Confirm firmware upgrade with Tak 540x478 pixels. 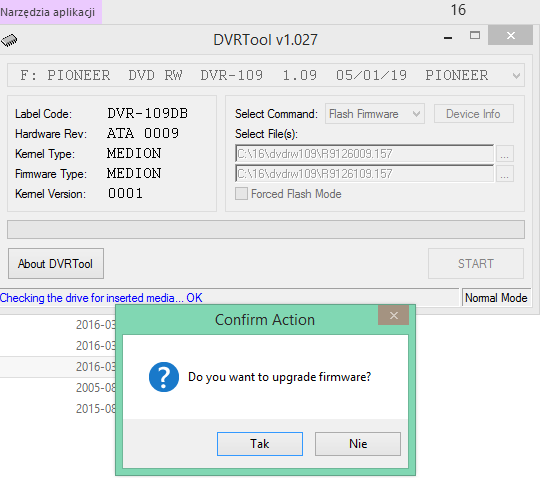pos(260,444)
